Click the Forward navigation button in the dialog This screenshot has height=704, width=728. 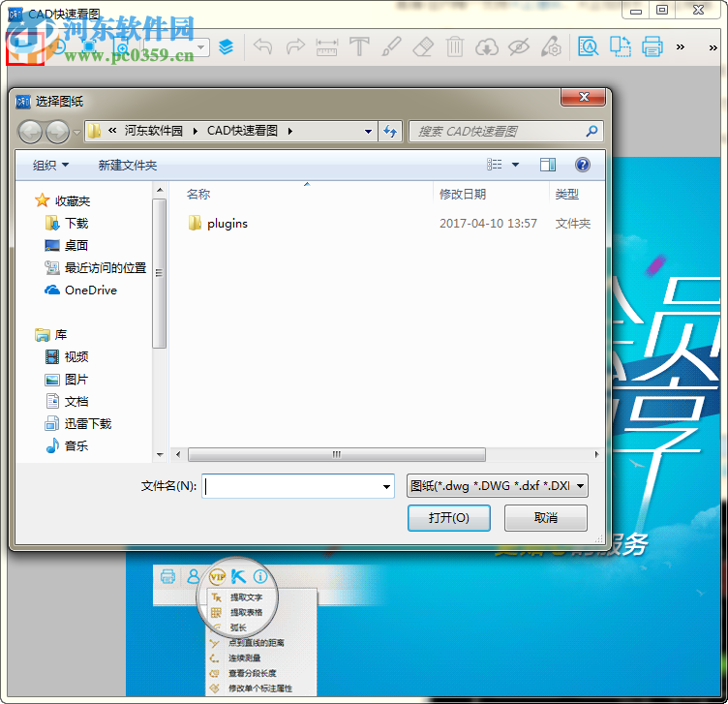click(x=57, y=132)
